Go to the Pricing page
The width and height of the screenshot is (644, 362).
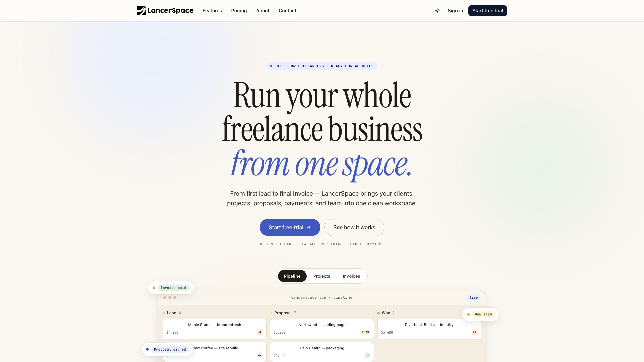239,11
